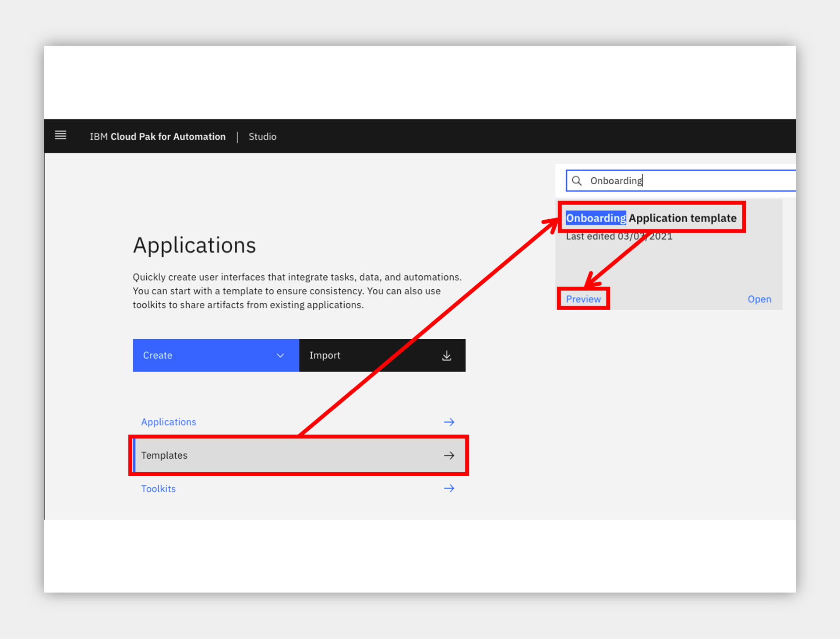Click the Last edited date text
Viewport: 840px width, 639px height.
point(619,237)
